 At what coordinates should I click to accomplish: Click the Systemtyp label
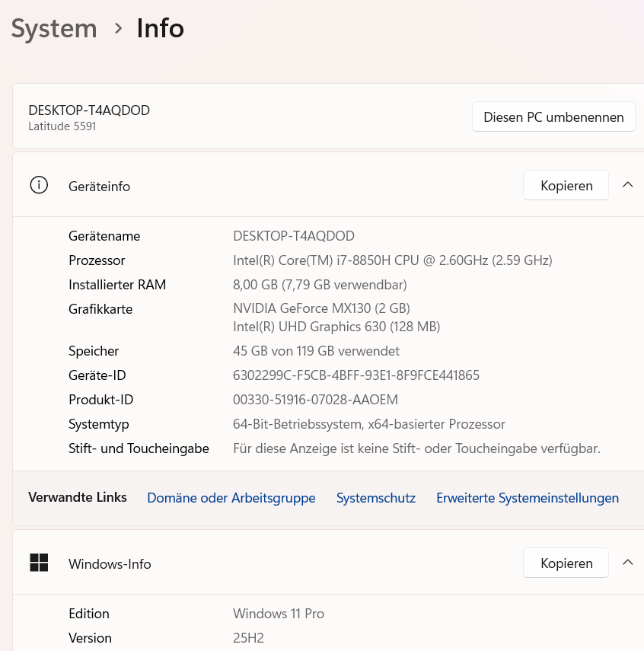99,424
